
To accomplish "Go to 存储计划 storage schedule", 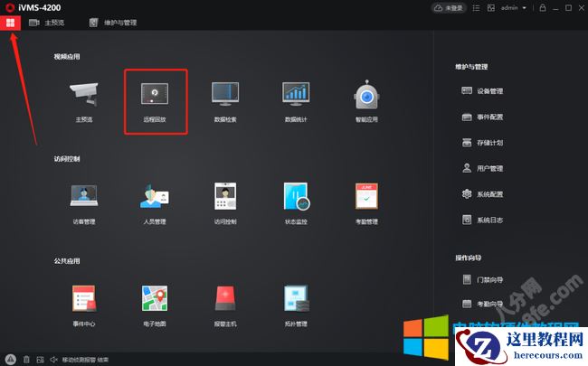I will pos(482,143).
